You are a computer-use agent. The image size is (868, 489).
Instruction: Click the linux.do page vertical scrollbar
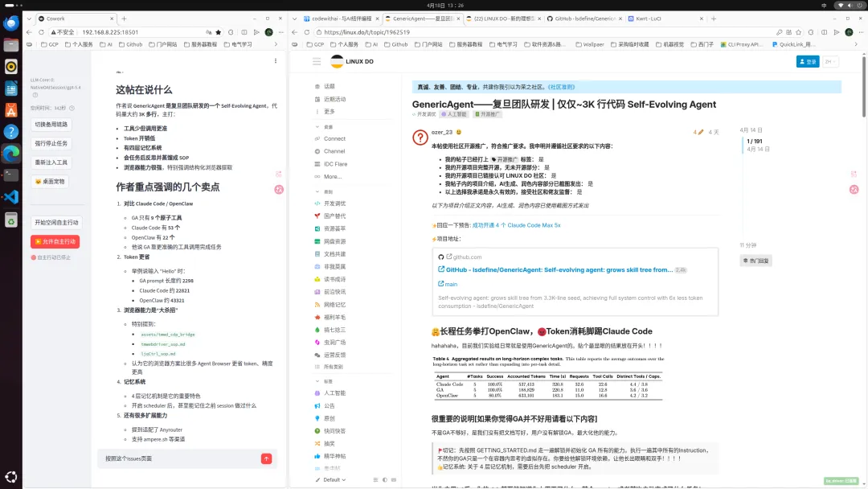pyautogui.click(x=864, y=86)
